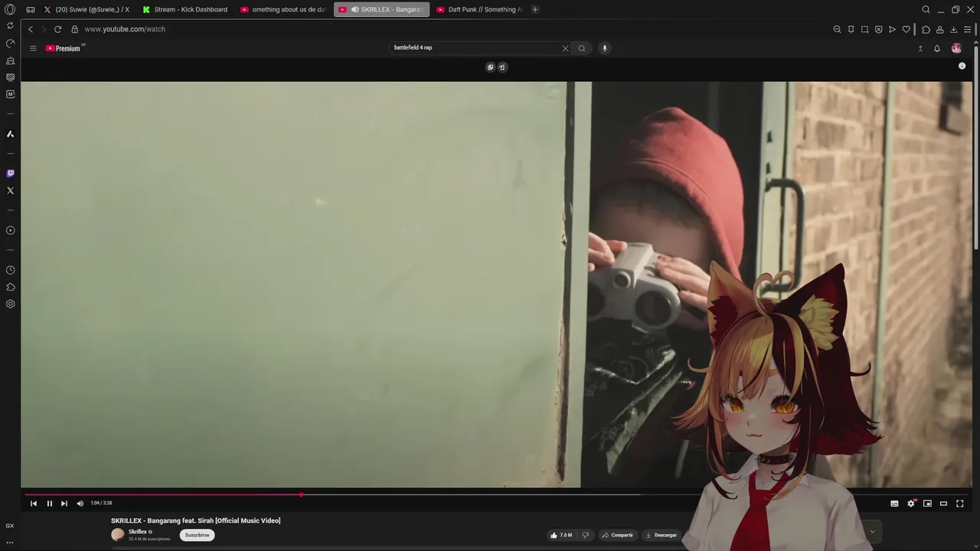Select the SKRILLEX - Bangarang tab

[381, 10]
